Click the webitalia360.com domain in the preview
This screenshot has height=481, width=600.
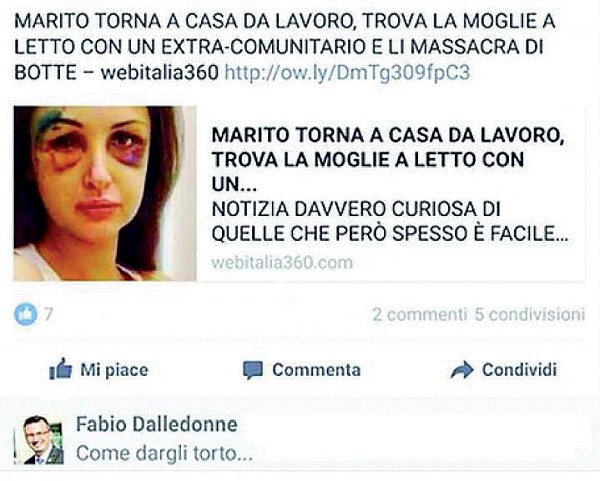pyautogui.click(x=282, y=263)
